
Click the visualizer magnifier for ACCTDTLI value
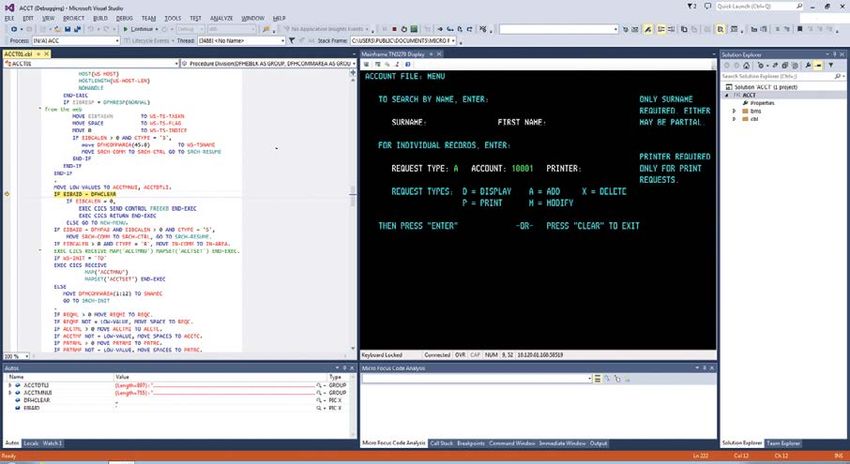pyautogui.click(x=319, y=385)
